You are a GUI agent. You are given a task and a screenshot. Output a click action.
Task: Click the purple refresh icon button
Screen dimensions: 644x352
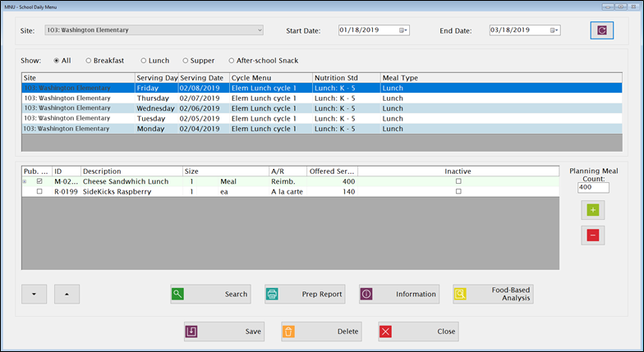[x=601, y=30]
